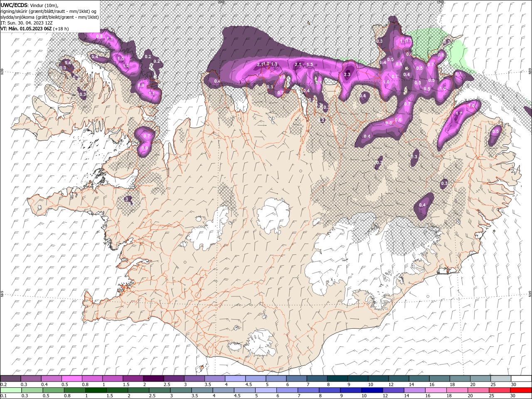Pick the pale green 0.1 rain legend swatch
The height and width of the screenshot is (399, 532).
click(x=11, y=390)
